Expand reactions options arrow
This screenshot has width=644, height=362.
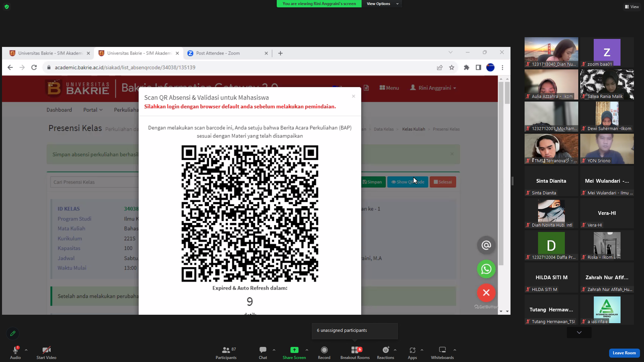395,350
